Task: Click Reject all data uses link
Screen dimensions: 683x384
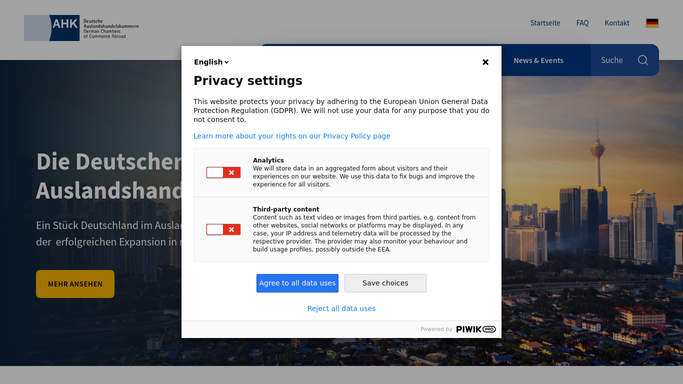Action: click(x=341, y=309)
